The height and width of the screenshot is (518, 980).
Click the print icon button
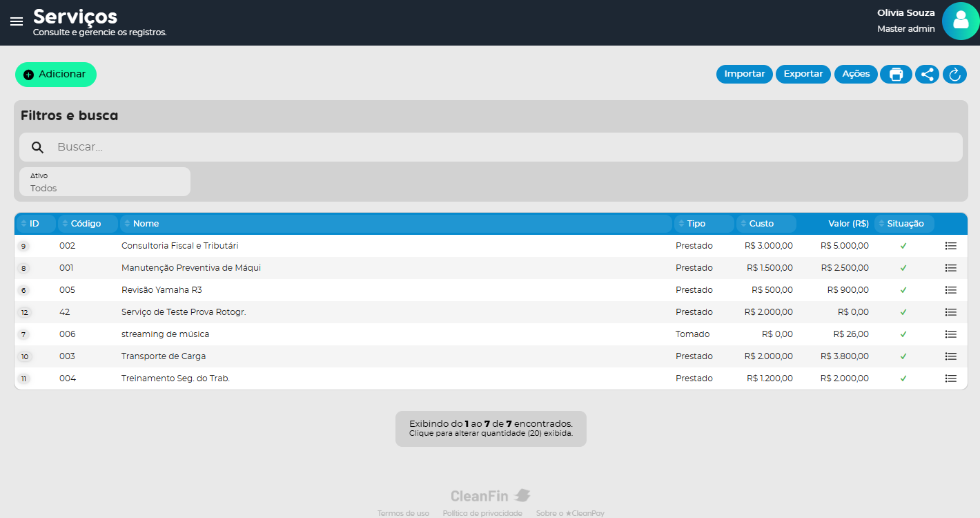[896, 75]
